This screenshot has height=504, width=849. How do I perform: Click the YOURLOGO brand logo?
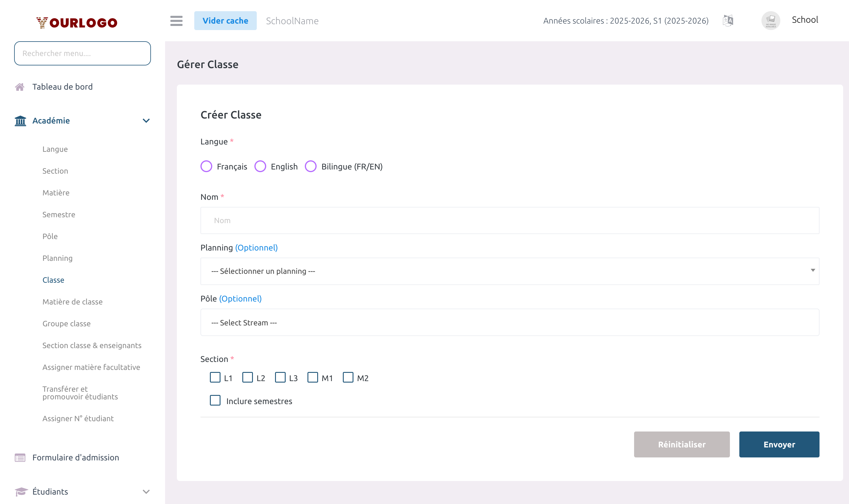(76, 22)
